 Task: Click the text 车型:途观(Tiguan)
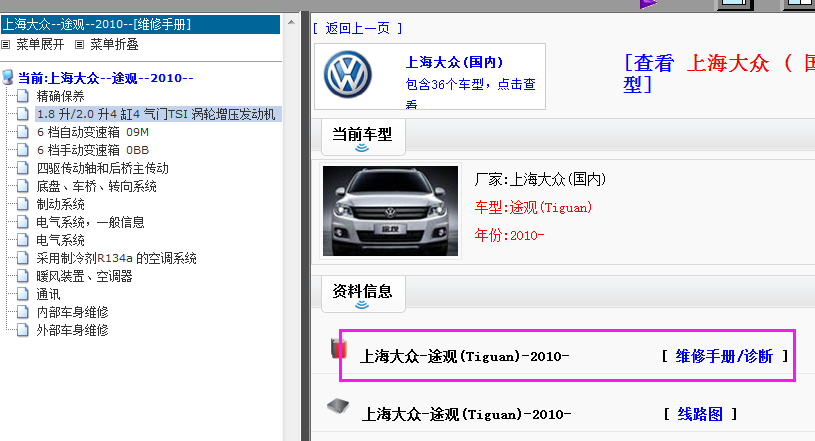pyautogui.click(x=533, y=207)
